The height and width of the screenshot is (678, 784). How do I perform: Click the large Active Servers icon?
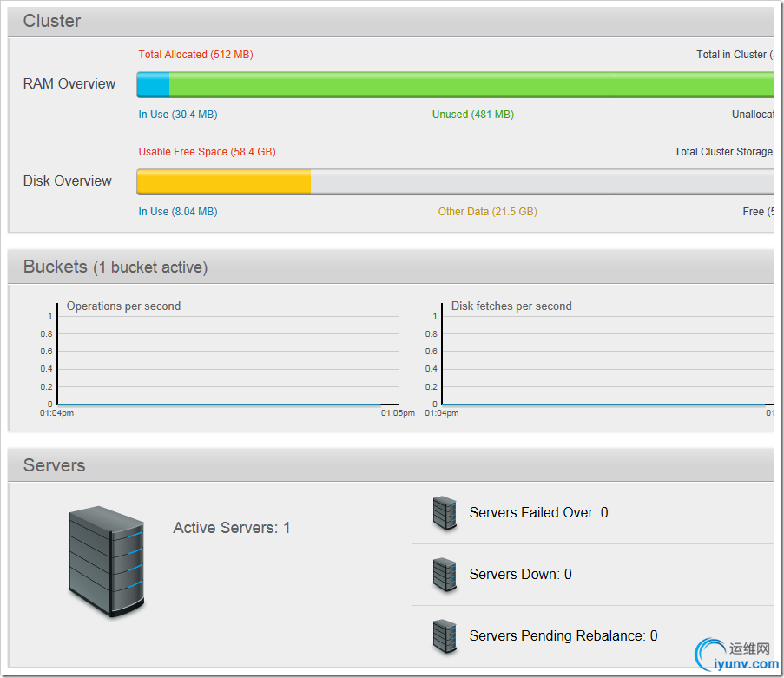pos(107,561)
